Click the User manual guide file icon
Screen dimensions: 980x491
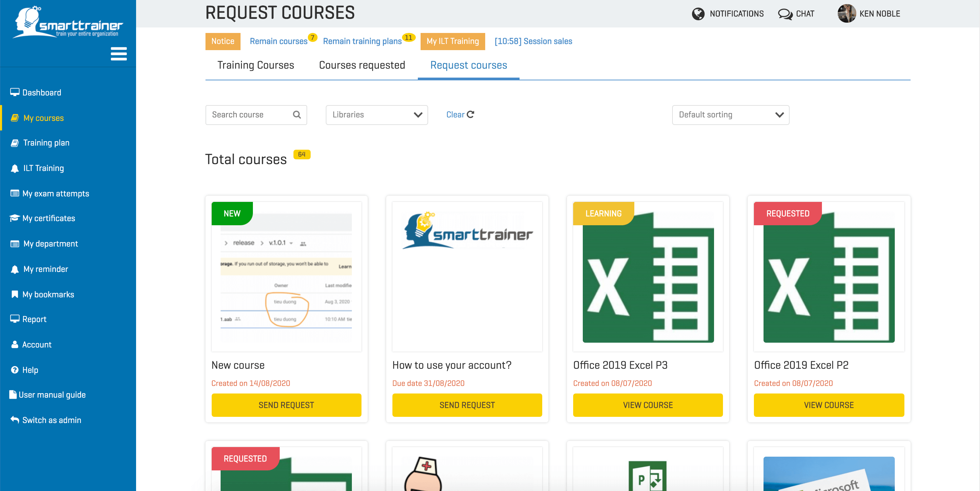tap(13, 395)
